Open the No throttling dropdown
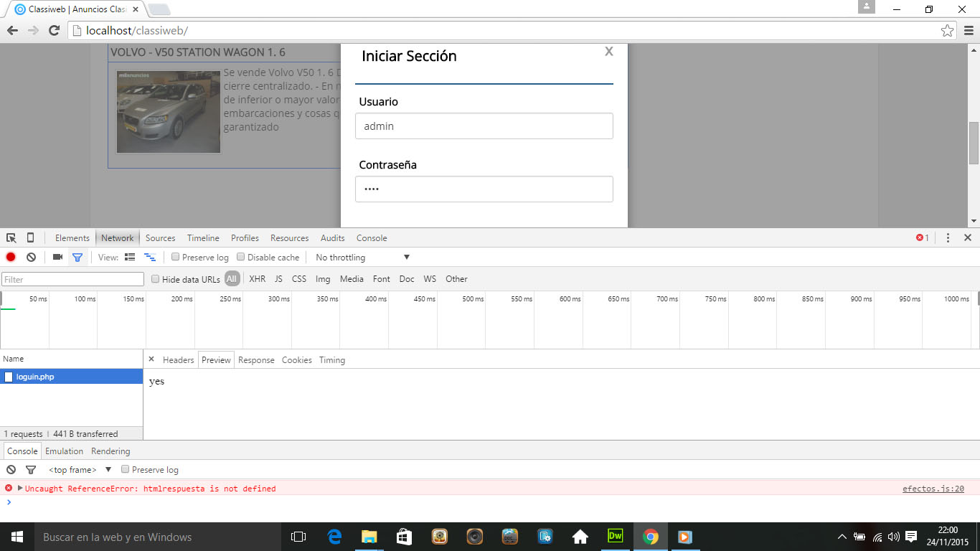 (x=362, y=258)
